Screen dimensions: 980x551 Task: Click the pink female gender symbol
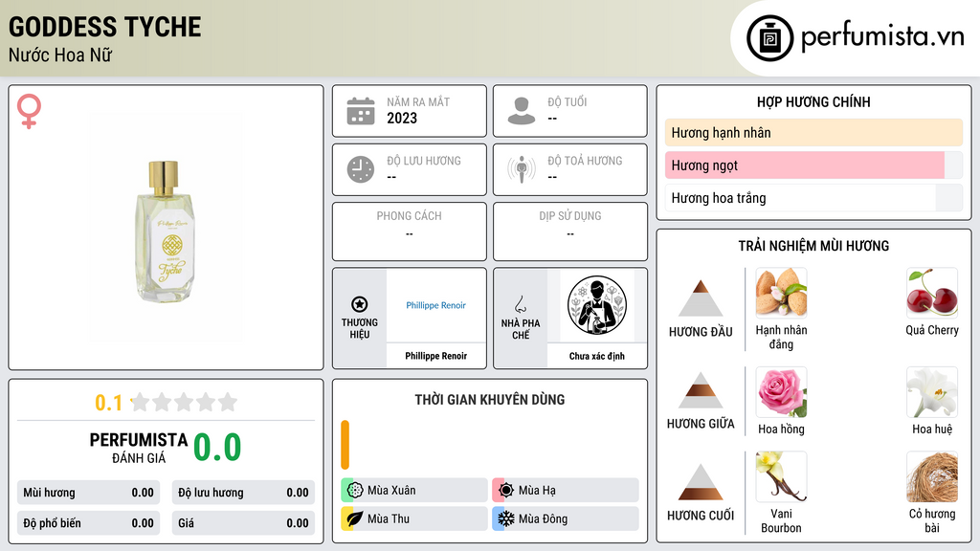point(29,111)
